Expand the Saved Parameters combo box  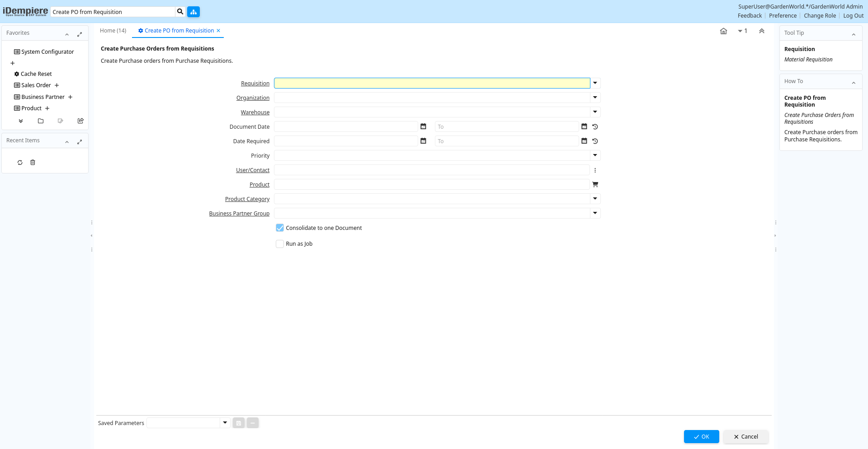(225, 423)
